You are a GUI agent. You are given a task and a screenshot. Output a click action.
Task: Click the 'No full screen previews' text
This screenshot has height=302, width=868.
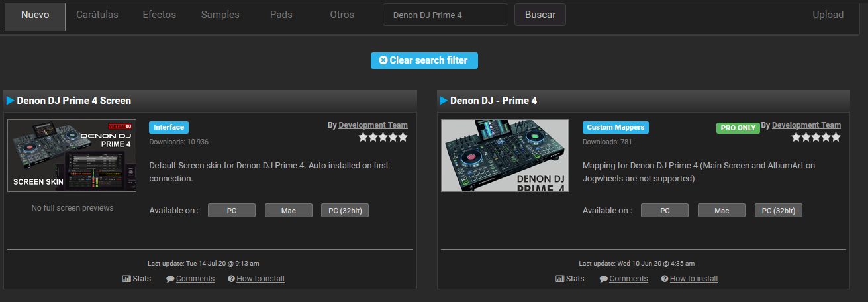click(x=72, y=208)
